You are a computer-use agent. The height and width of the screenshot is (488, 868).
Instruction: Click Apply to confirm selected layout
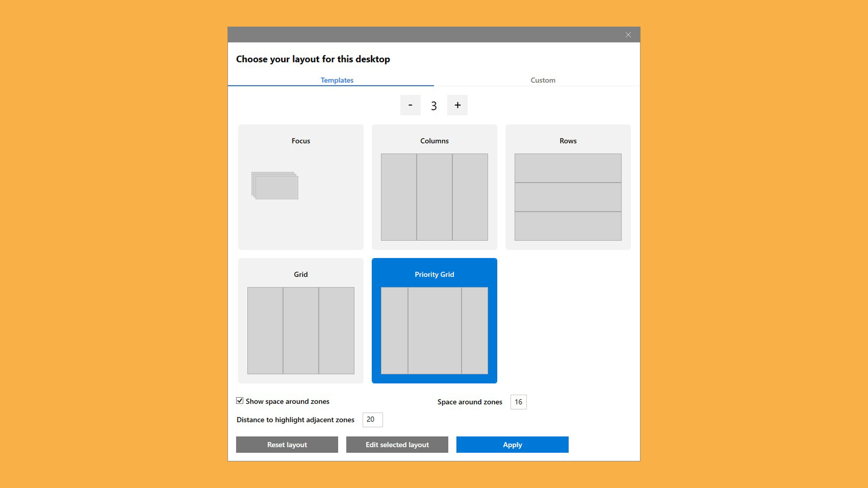point(512,444)
